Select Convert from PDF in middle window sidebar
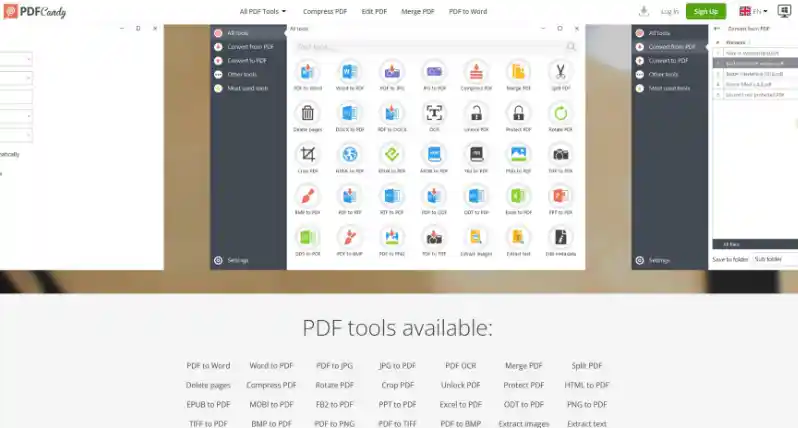The height and width of the screenshot is (428, 798). click(248, 47)
